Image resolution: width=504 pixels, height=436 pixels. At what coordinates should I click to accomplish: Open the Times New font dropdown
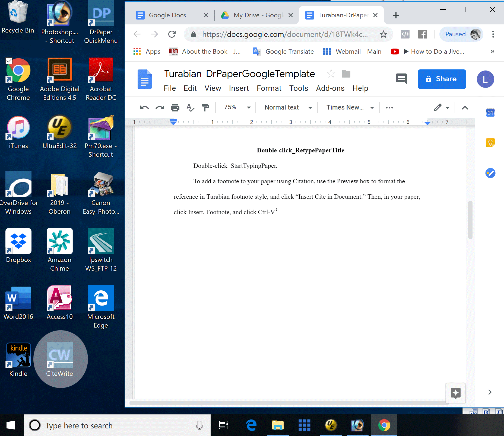(350, 108)
